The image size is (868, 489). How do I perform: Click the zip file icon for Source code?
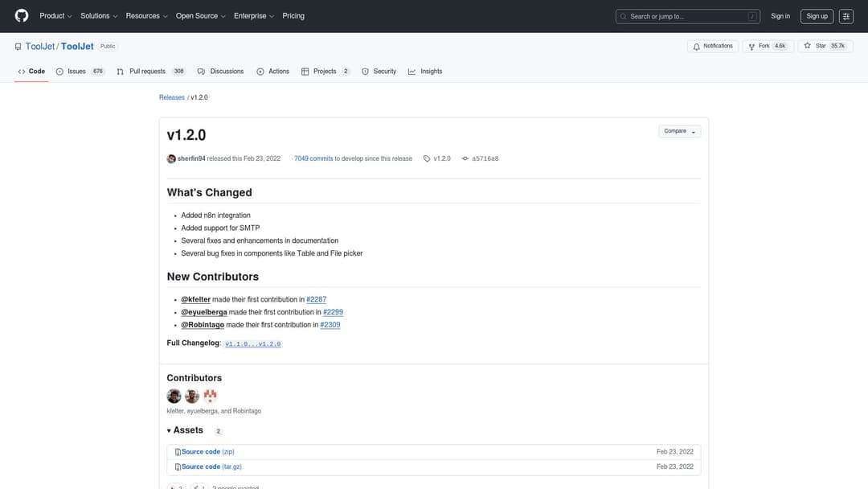[x=178, y=453]
